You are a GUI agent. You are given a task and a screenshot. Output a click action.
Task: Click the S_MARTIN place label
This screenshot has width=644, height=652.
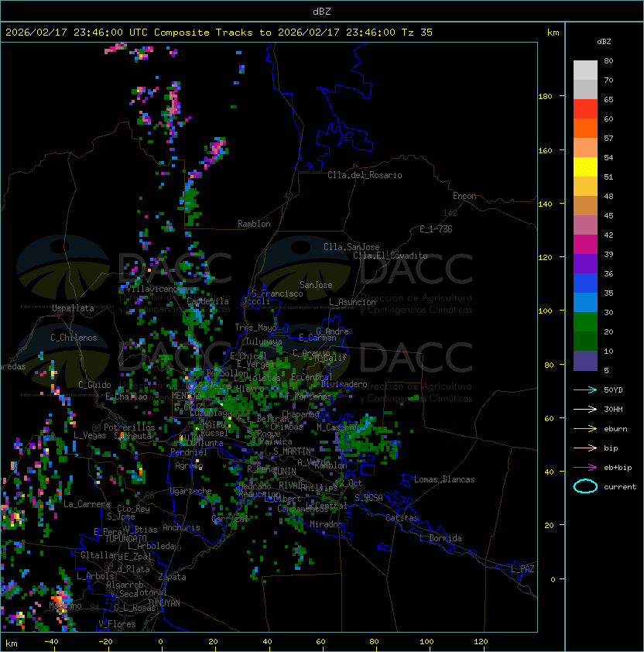(x=292, y=451)
